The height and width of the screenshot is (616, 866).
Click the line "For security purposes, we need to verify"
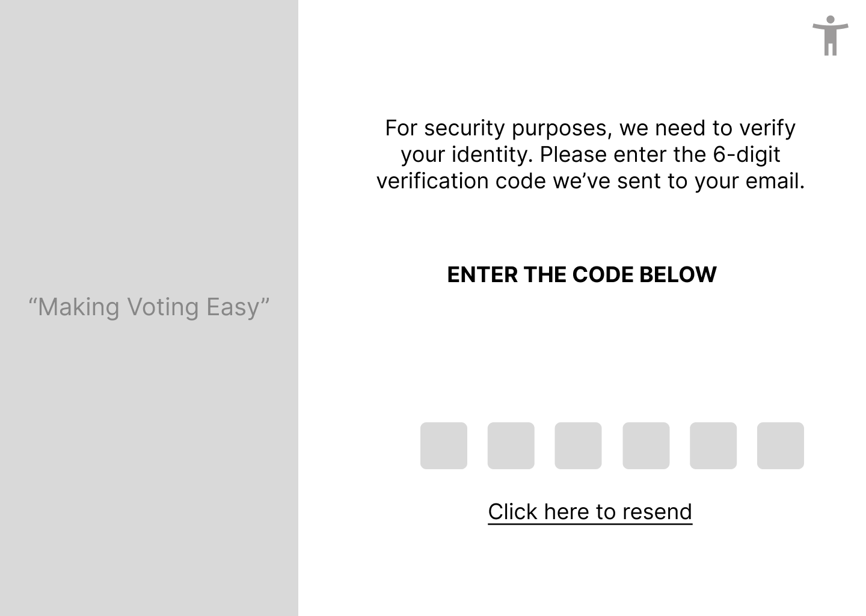tap(590, 128)
